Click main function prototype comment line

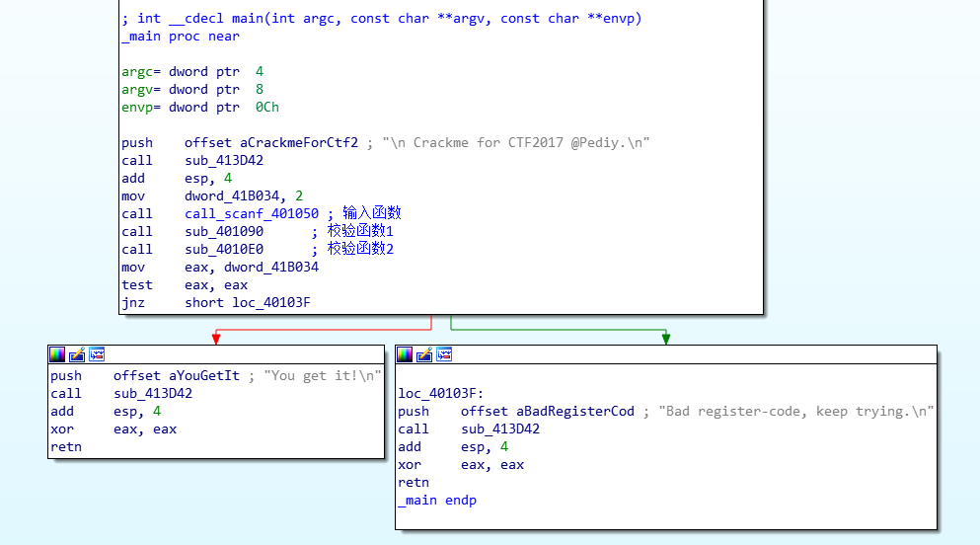point(382,18)
